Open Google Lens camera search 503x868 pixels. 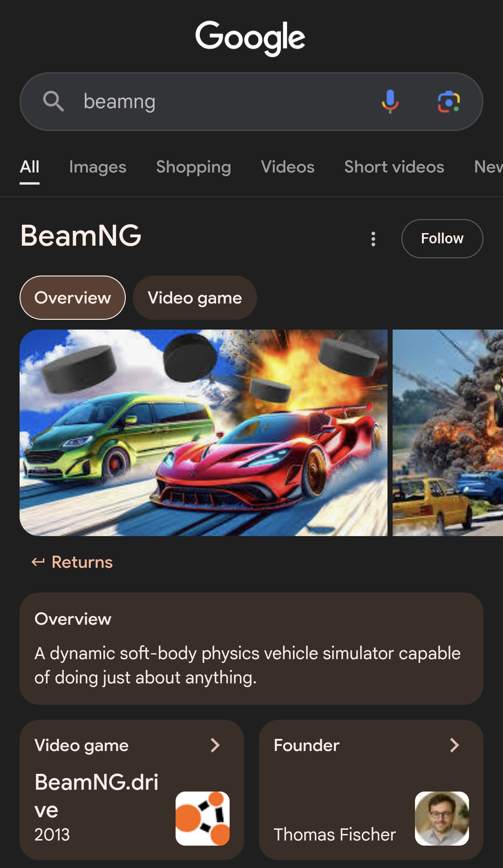pyautogui.click(x=449, y=102)
